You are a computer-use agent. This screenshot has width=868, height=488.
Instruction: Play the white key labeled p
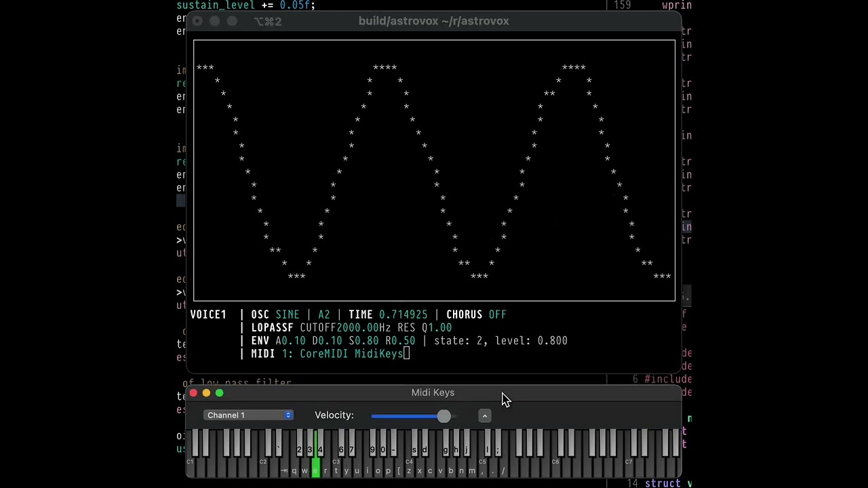388,468
